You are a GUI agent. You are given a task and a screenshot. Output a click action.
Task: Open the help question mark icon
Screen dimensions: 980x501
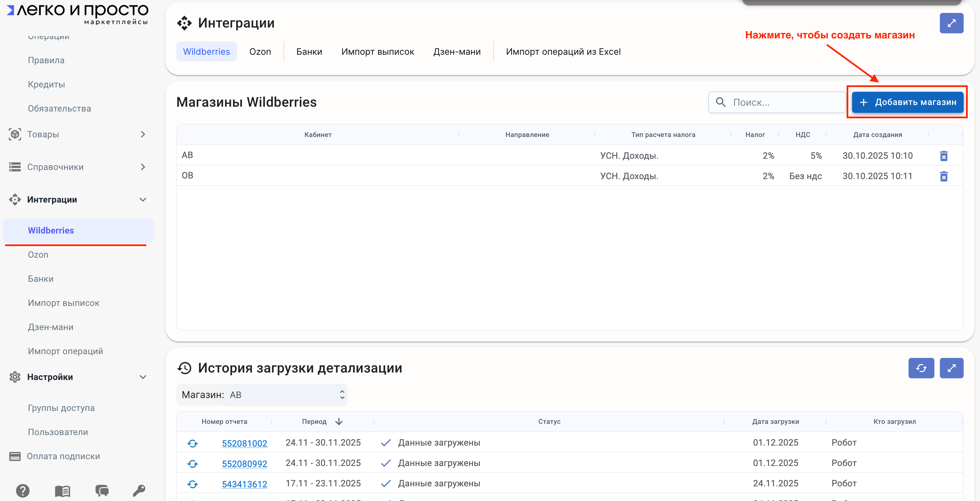[23, 491]
